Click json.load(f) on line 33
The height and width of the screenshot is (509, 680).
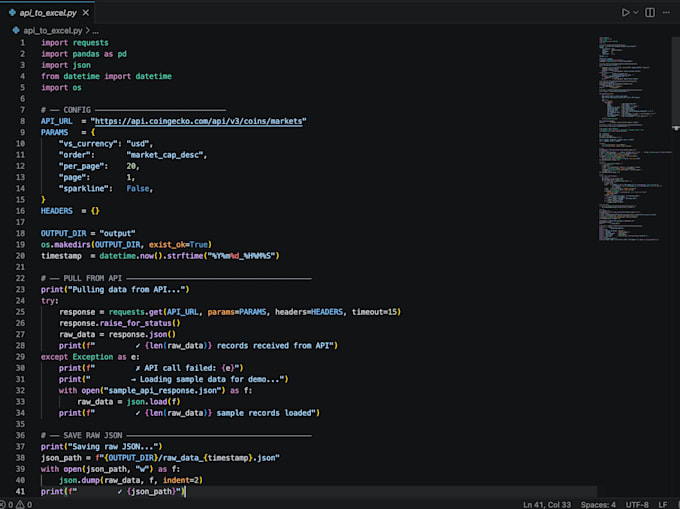153,401
